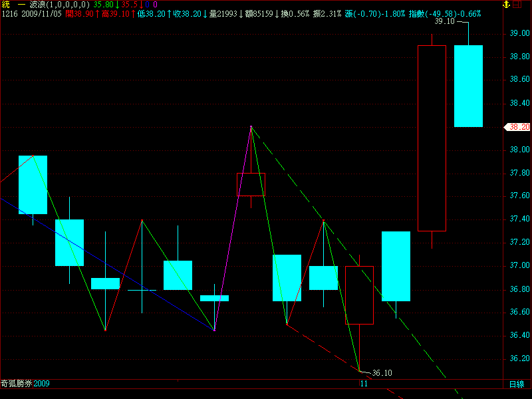
Task: Click the amplitude value 振2.31%
Action: pyautogui.click(x=327, y=14)
